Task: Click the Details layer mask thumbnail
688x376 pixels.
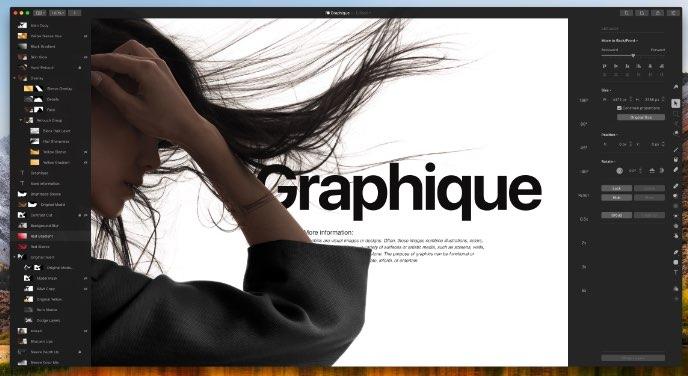Action: click(x=39, y=99)
